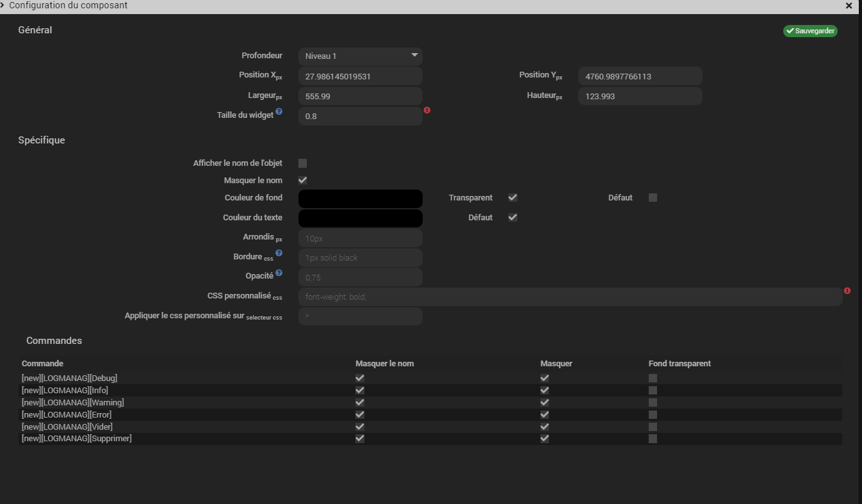The image size is (862, 504).
Task: Open the Profondeur dropdown
Action: pyautogui.click(x=360, y=56)
